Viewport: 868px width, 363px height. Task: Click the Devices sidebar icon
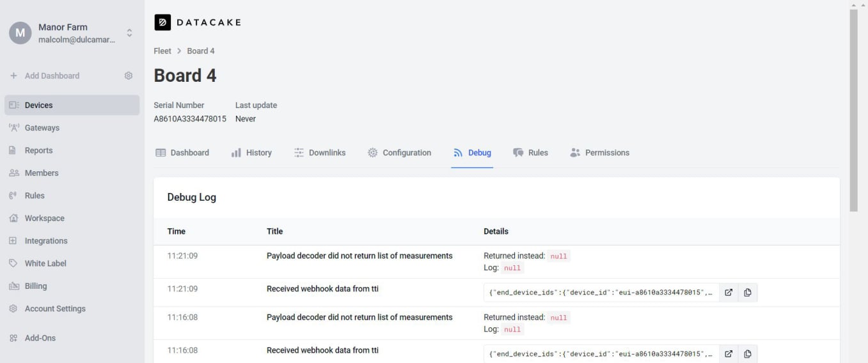click(13, 105)
